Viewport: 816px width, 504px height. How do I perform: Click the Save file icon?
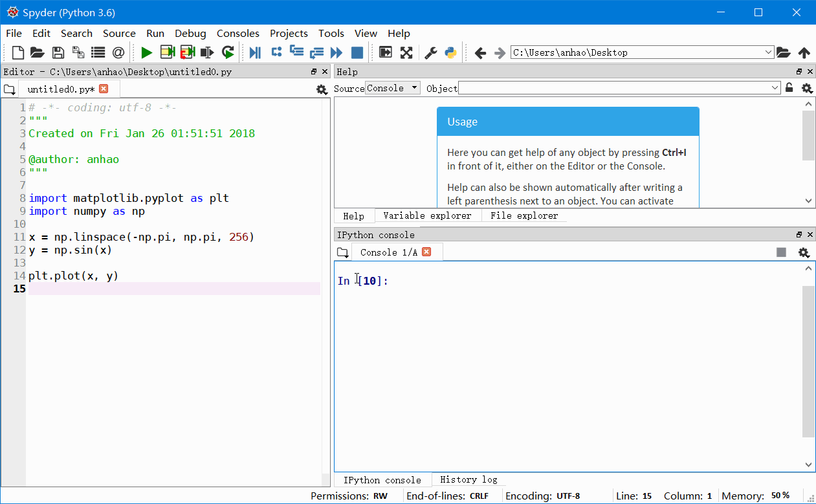(x=58, y=52)
